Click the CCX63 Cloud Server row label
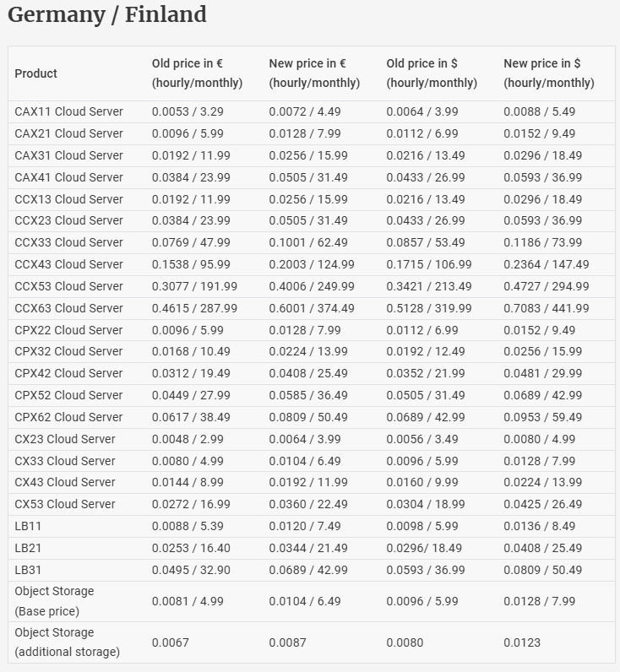Viewport: 620px width, 672px height. 68,308
